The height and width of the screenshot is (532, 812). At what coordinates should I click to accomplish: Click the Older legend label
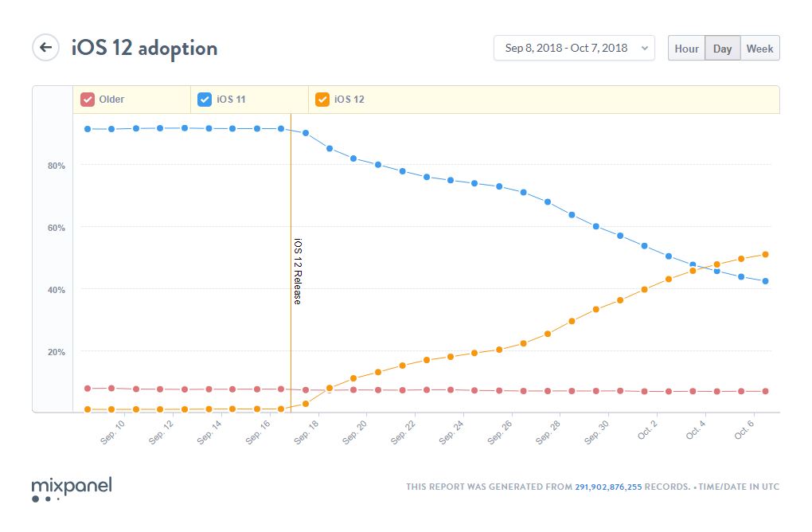(x=111, y=100)
